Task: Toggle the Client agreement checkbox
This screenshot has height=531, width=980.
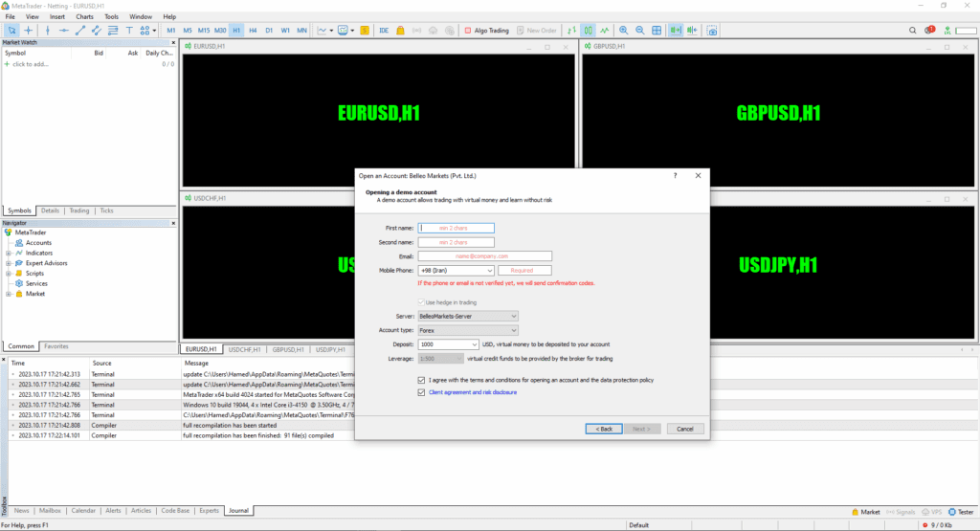Action: click(x=422, y=392)
